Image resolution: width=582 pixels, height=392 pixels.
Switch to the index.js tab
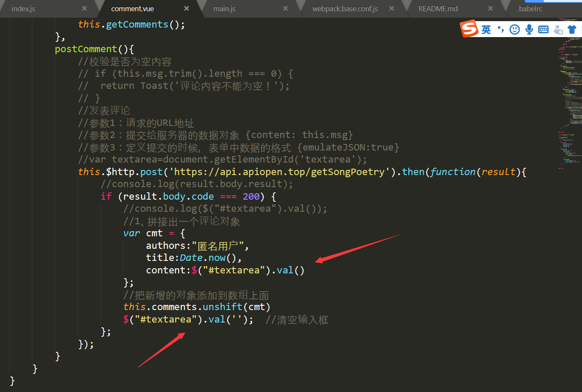(x=23, y=9)
